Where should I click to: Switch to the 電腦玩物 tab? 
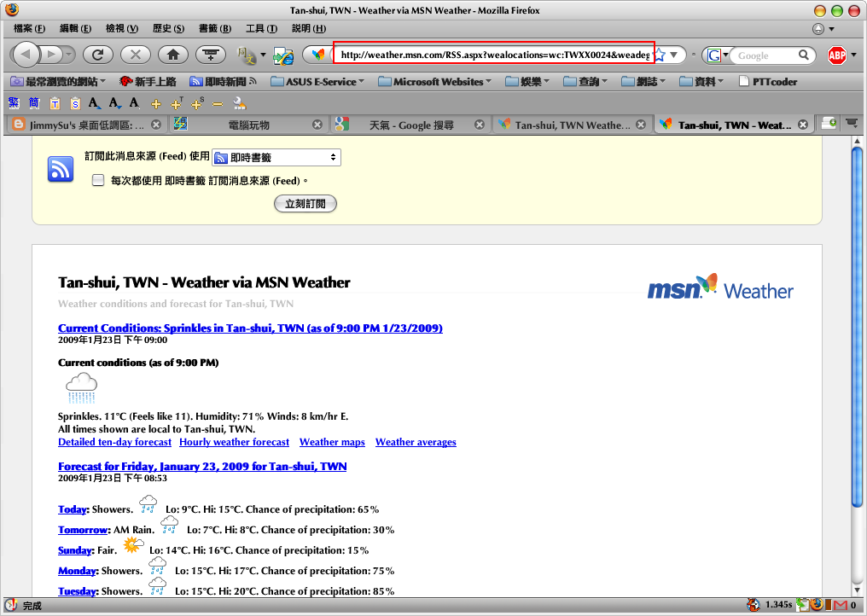248,125
